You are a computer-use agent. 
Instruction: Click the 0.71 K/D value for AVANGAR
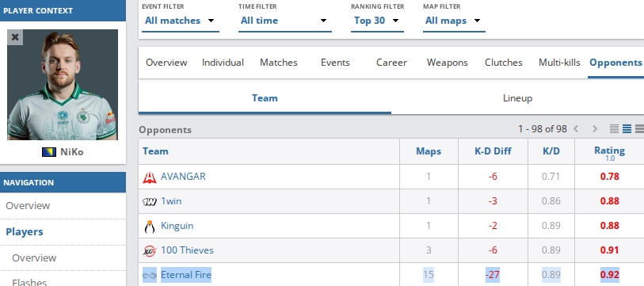(551, 177)
